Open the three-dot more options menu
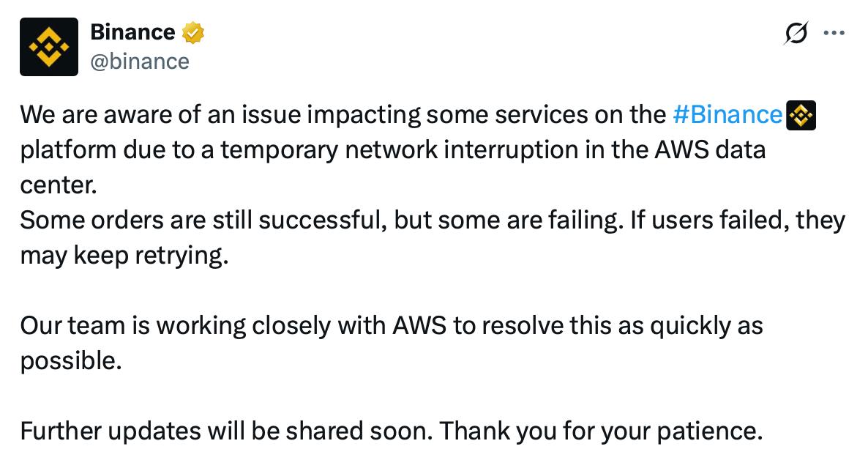Viewport: 868px width, 460px height. point(834,33)
